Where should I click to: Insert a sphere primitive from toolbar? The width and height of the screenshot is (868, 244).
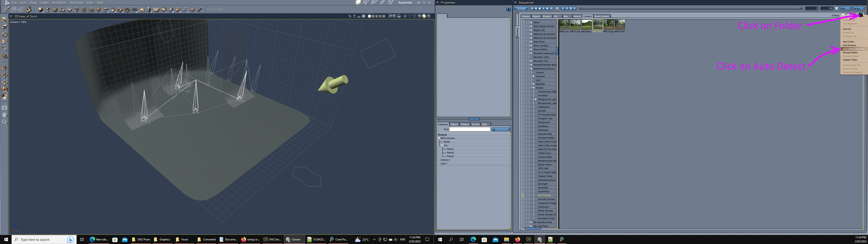point(40,9)
